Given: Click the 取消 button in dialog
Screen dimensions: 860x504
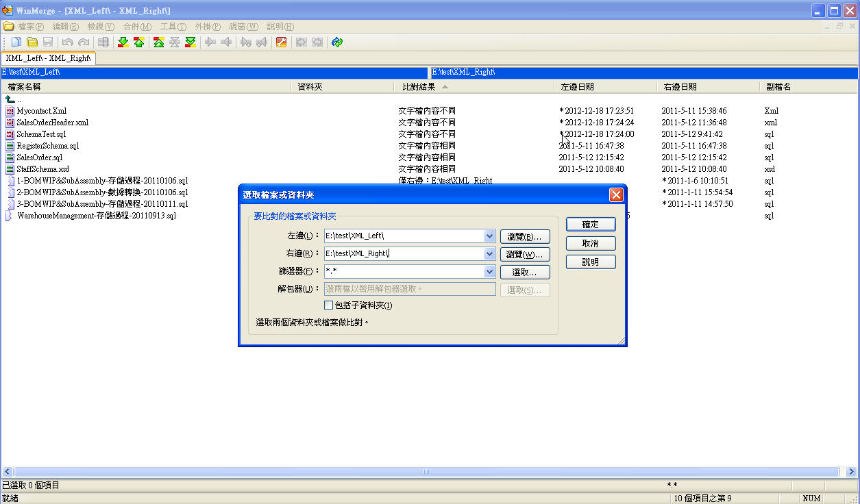Looking at the screenshot, I should (591, 243).
